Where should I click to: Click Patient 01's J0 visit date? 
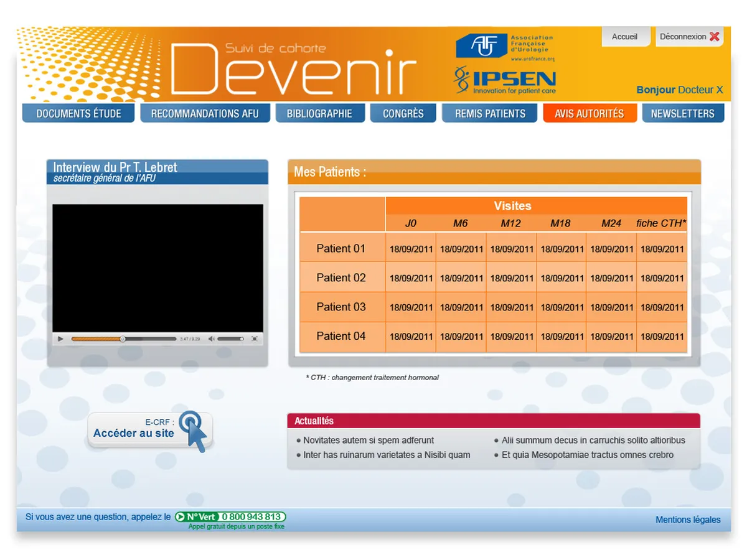(x=410, y=248)
